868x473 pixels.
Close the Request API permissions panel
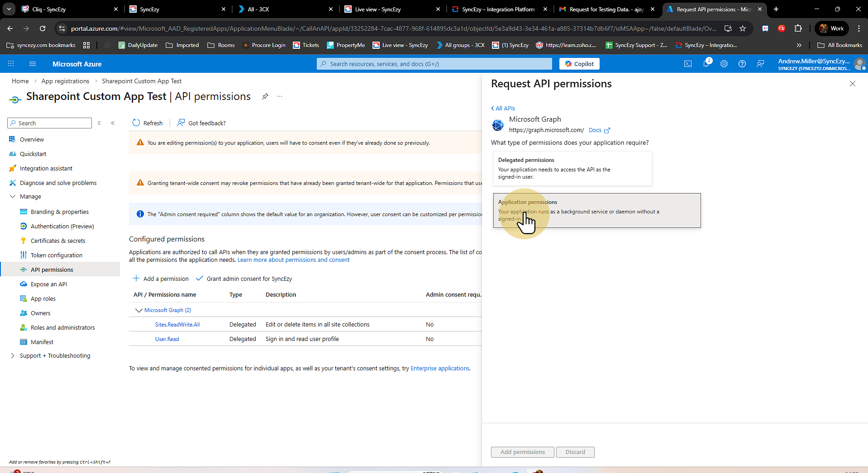852,84
